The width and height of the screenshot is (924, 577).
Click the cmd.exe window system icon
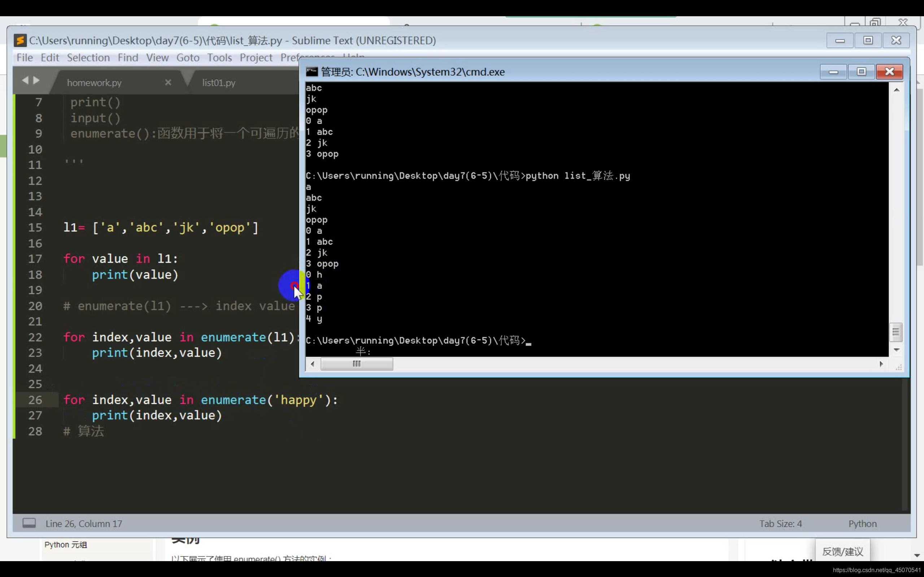click(311, 72)
